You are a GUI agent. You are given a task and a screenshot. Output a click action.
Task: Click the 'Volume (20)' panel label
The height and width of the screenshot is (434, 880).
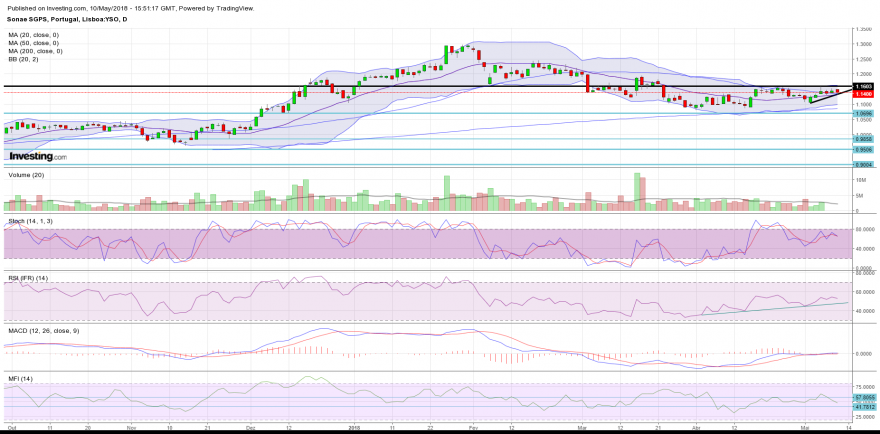pos(25,175)
